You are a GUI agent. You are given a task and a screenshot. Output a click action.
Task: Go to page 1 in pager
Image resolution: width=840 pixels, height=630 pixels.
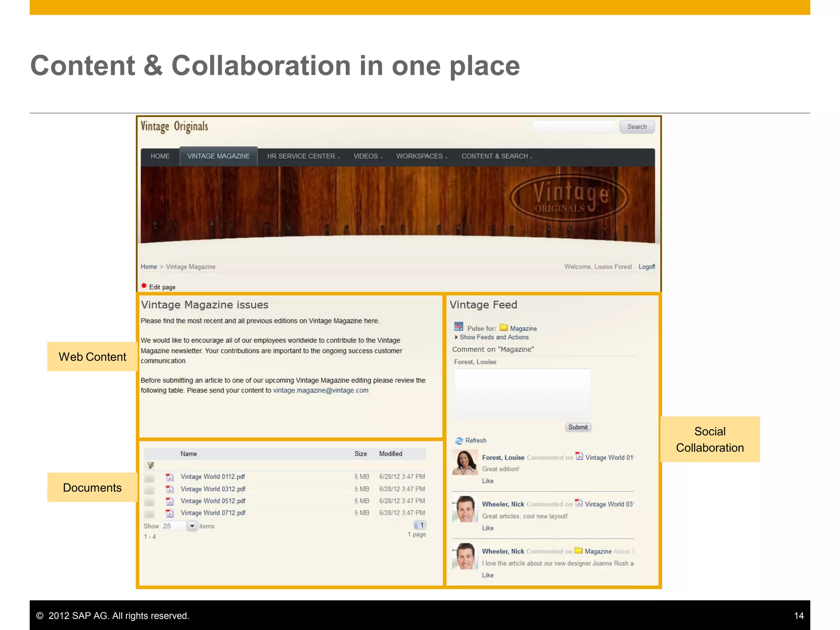[420, 525]
